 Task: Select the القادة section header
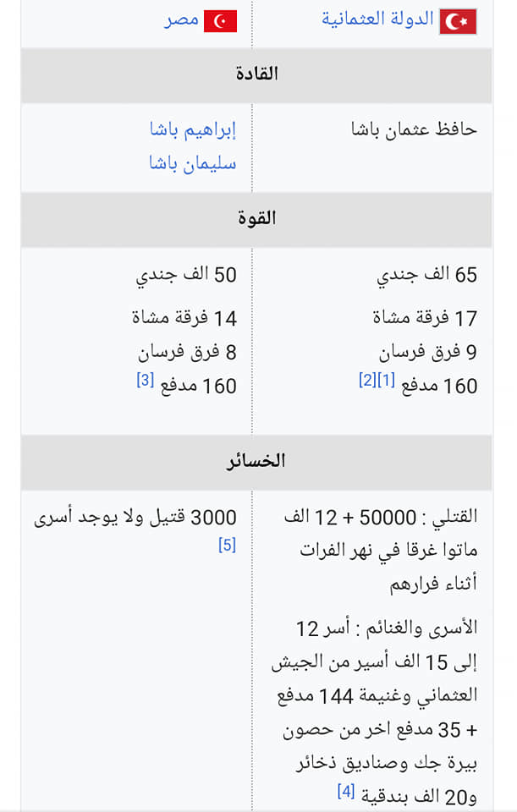tap(256, 75)
